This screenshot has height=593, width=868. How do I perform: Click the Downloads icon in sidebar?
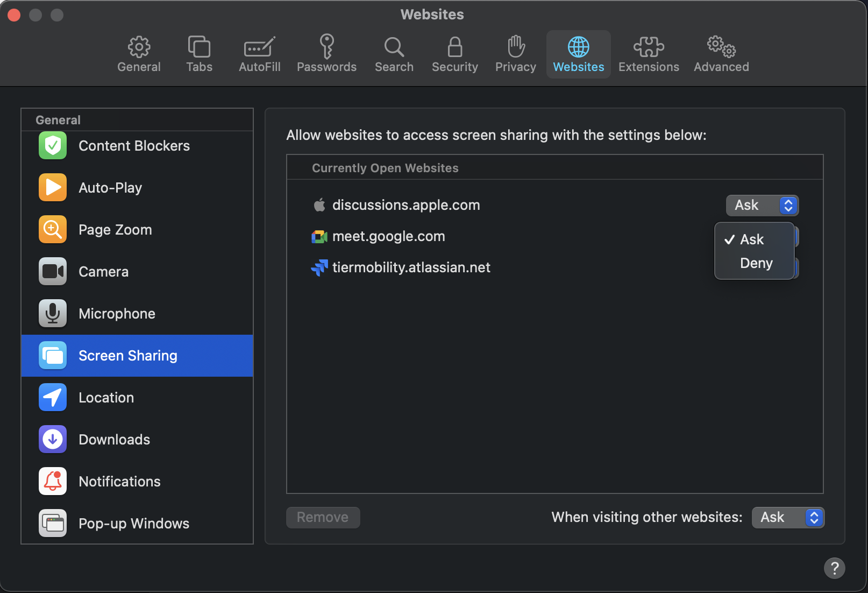point(53,440)
